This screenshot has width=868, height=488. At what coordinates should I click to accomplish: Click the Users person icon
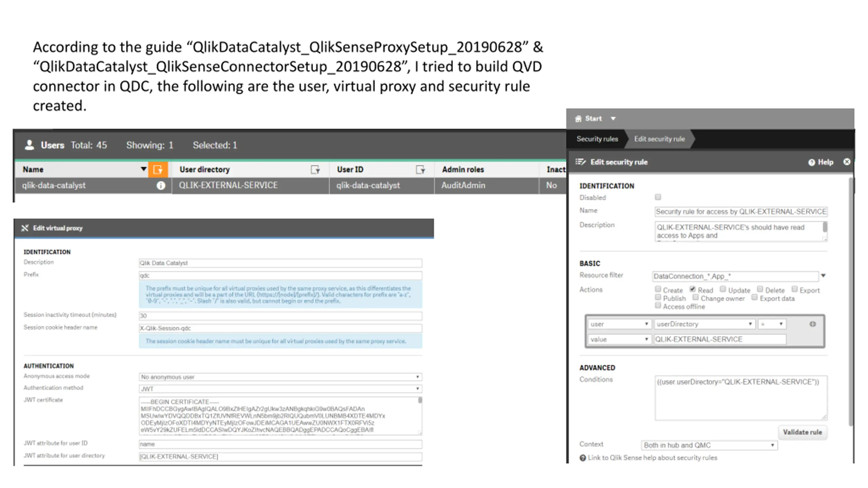click(x=29, y=145)
